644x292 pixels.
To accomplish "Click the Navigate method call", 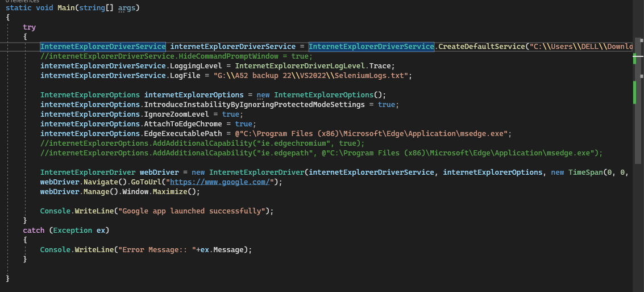I will pyautogui.click(x=100, y=182).
